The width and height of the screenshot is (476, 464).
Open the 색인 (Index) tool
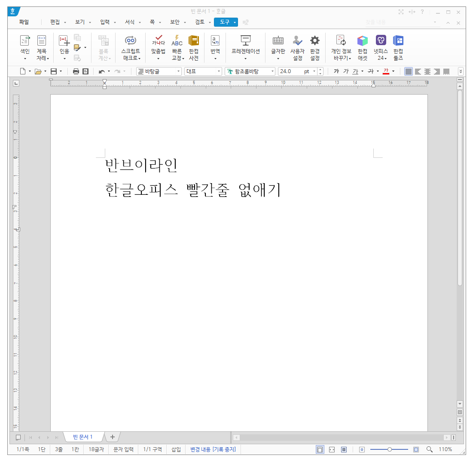click(25, 47)
